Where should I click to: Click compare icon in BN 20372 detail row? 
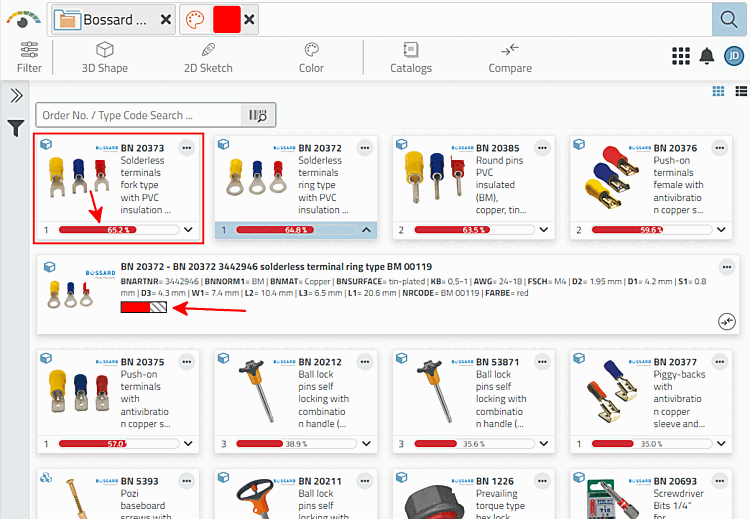click(x=727, y=321)
